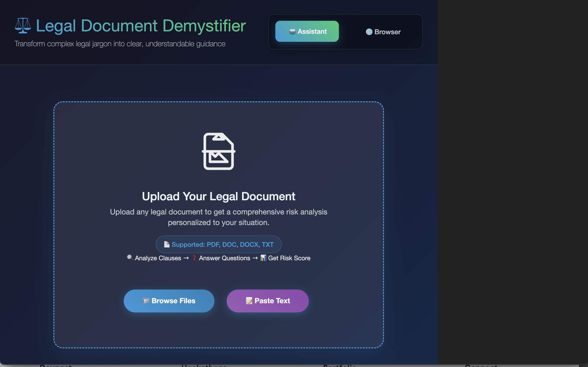Click the Answer Questions step label
The width and height of the screenshot is (588, 367).
tap(225, 258)
